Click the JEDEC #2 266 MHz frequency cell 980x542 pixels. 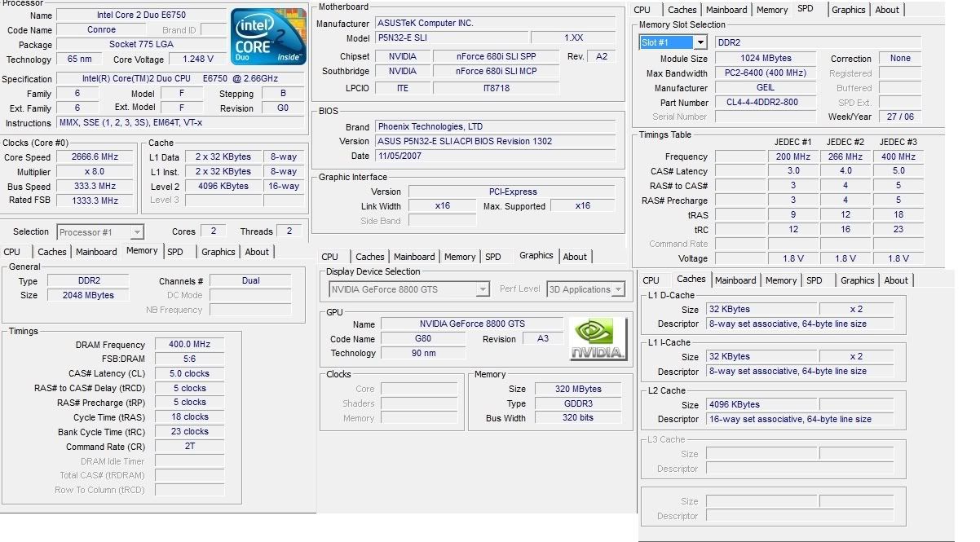(845, 156)
